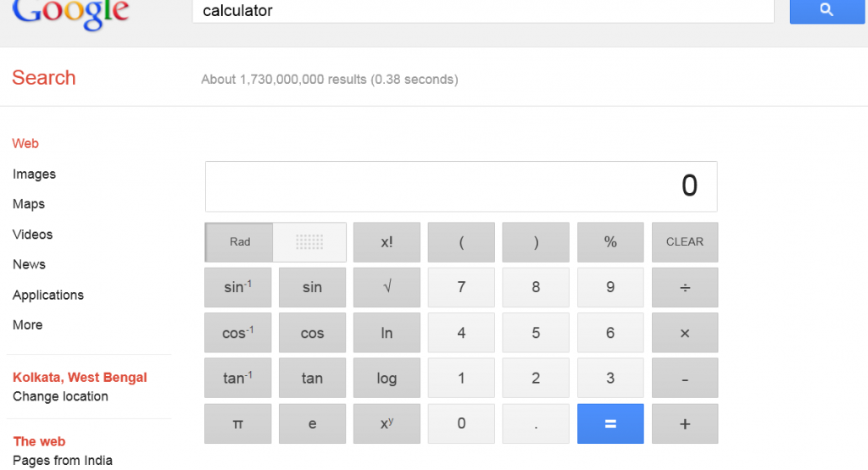Click the Change location link
The width and height of the screenshot is (868, 470).
60,396
